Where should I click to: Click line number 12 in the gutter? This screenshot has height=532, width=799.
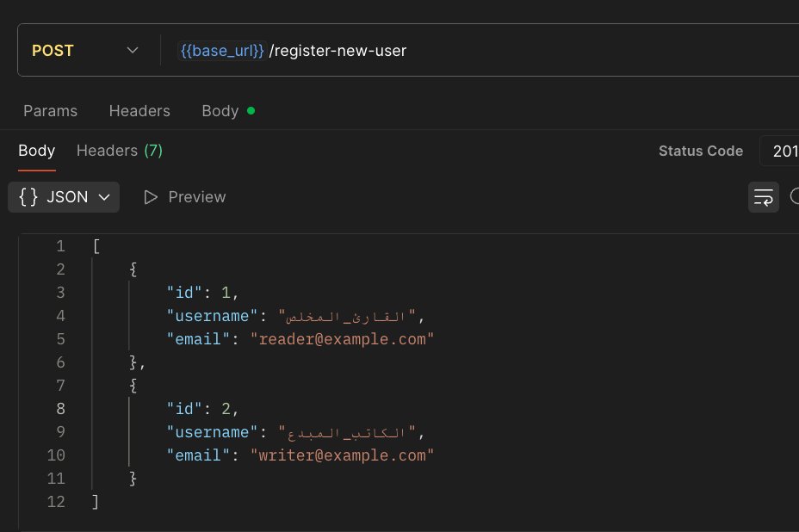point(56,502)
